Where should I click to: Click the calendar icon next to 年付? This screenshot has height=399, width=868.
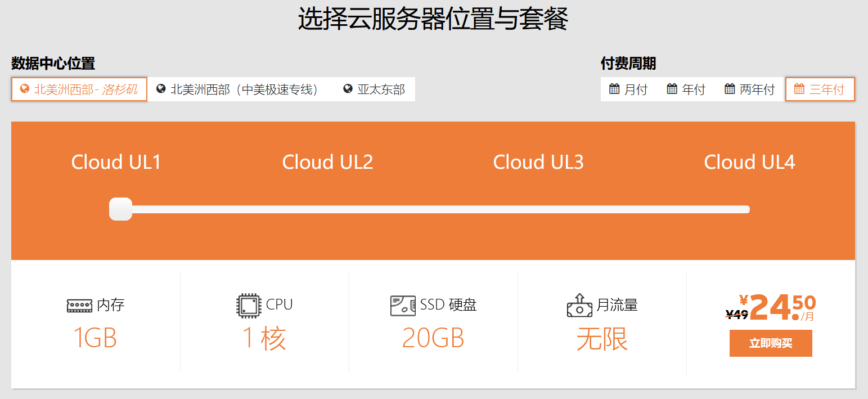pyautogui.click(x=672, y=88)
